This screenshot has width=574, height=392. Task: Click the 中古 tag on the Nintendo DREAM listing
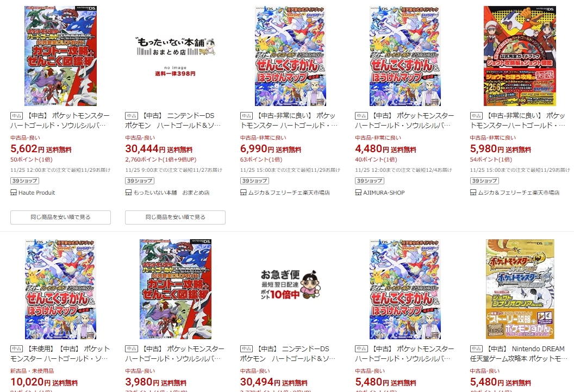(x=476, y=349)
